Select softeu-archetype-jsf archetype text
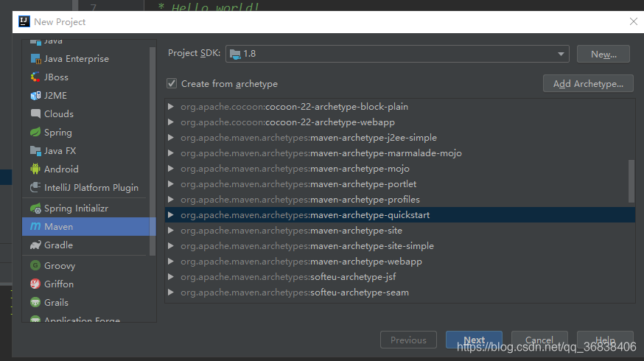Screen dimensions: 644x361 353,277
